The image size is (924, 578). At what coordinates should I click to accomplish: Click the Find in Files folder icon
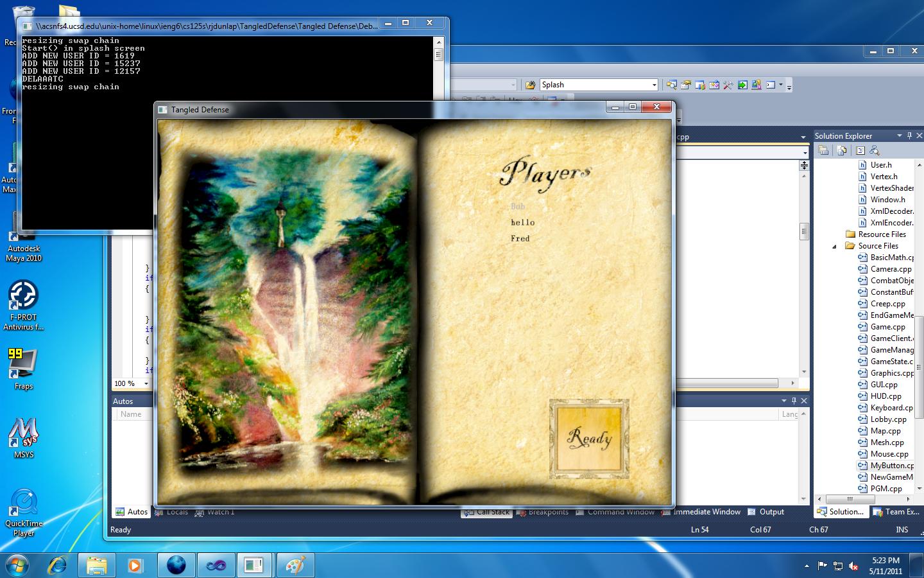click(x=530, y=85)
